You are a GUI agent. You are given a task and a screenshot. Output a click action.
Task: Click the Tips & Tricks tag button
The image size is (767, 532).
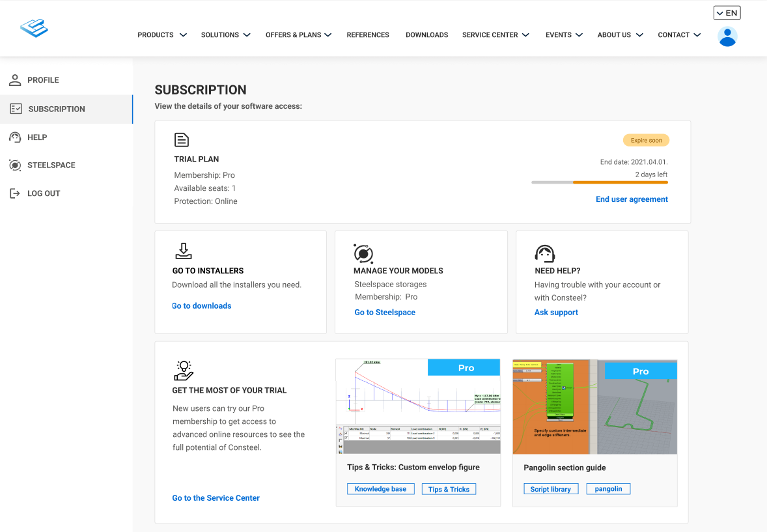pos(449,489)
